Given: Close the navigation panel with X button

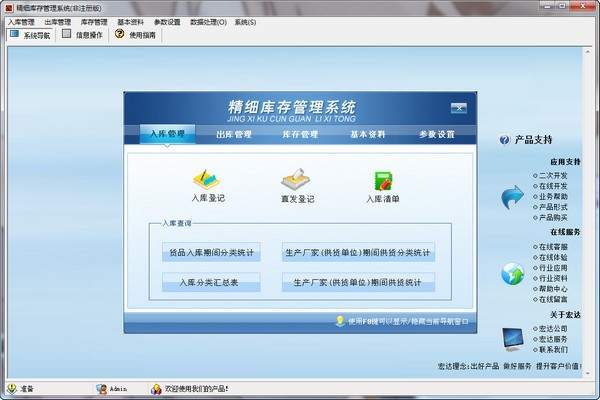Looking at the screenshot, I should [456, 106].
